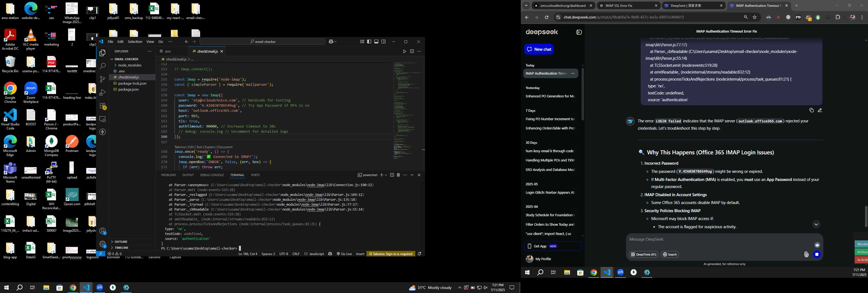
Task: Open the File menu in VS Code
Action: (x=110, y=42)
